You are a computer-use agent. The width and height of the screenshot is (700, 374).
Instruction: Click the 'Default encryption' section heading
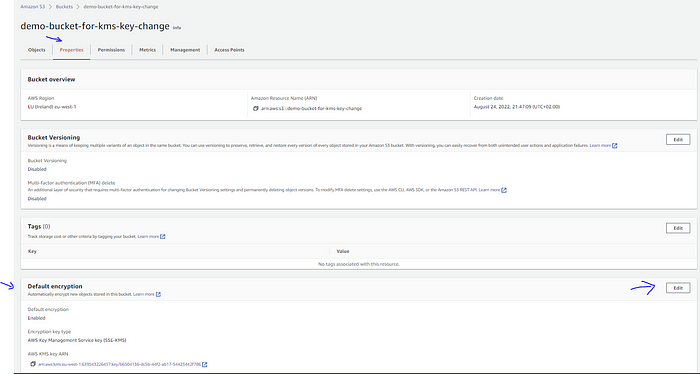tap(55, 287)
